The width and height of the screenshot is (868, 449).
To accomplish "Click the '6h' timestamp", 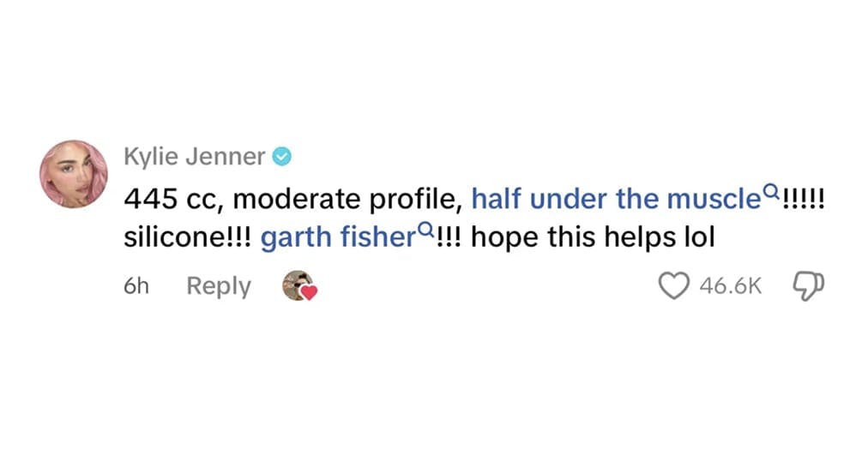I will pyautogui.click(x=136, y=286).
